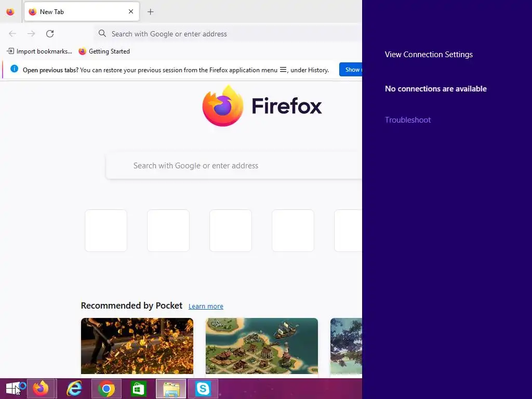Reload the current page
This screenshot has height=399, width=532.
coord(50,34)
